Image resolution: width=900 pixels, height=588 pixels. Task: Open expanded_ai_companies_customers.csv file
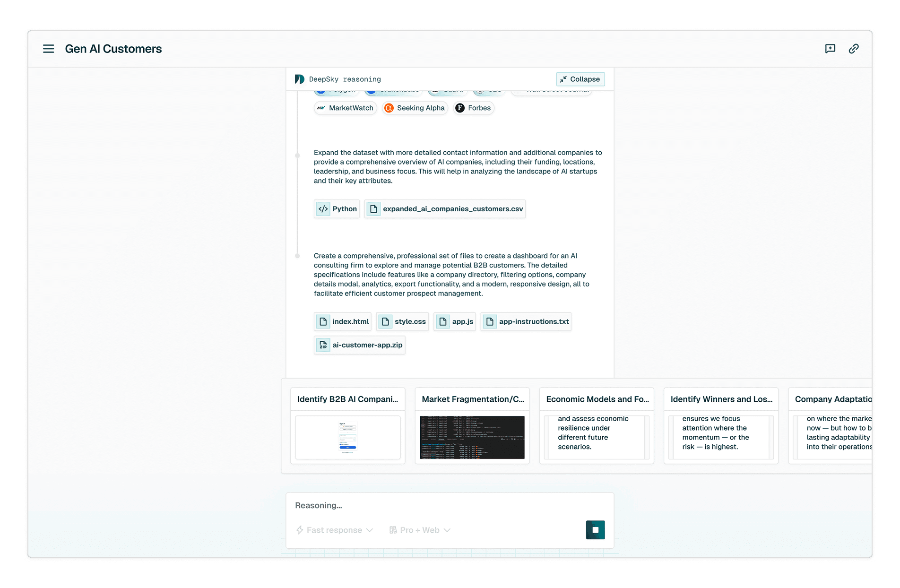click(445, 209)
